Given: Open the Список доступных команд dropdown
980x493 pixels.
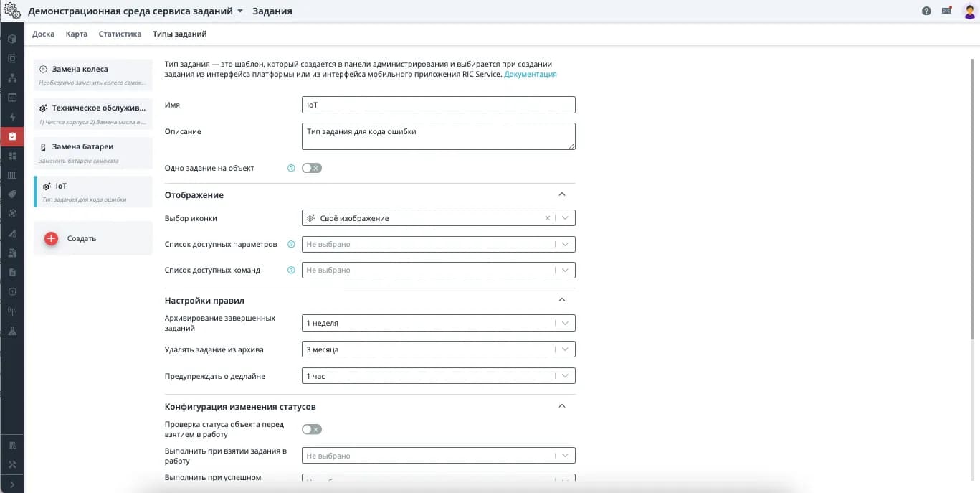Looking at the screenshot, I should (439, 271).
